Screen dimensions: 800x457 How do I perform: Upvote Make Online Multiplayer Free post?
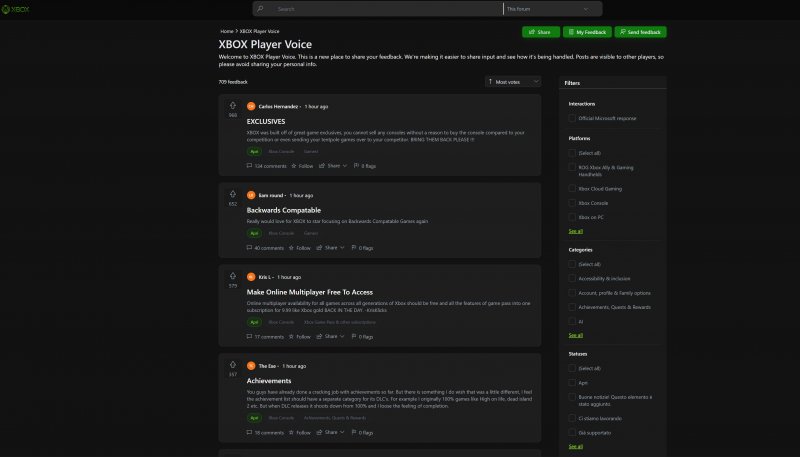click(233, 276)
